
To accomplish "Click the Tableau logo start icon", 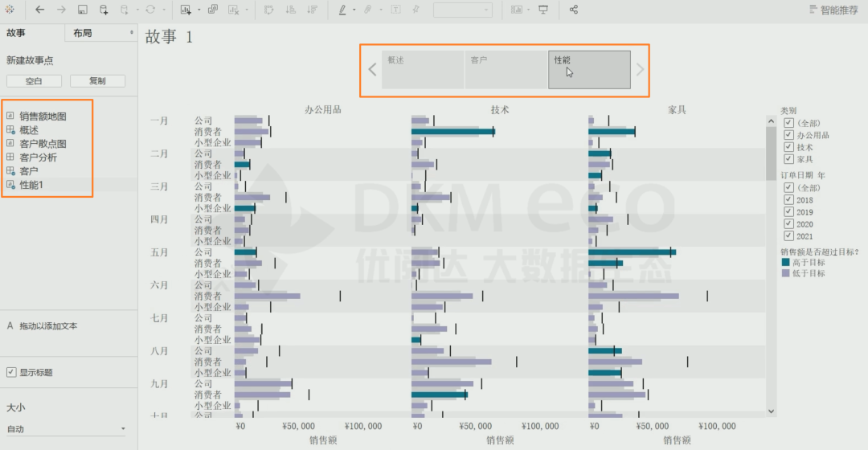I will coord(10,10).
